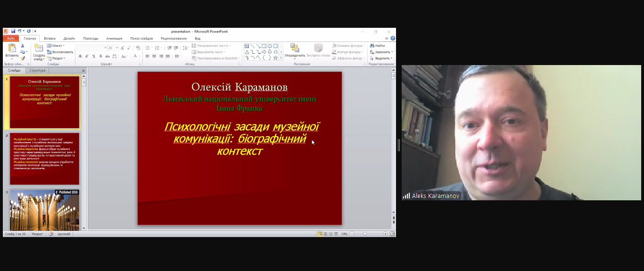Expand the shapes gallery more button

click(x=281, y=57)
